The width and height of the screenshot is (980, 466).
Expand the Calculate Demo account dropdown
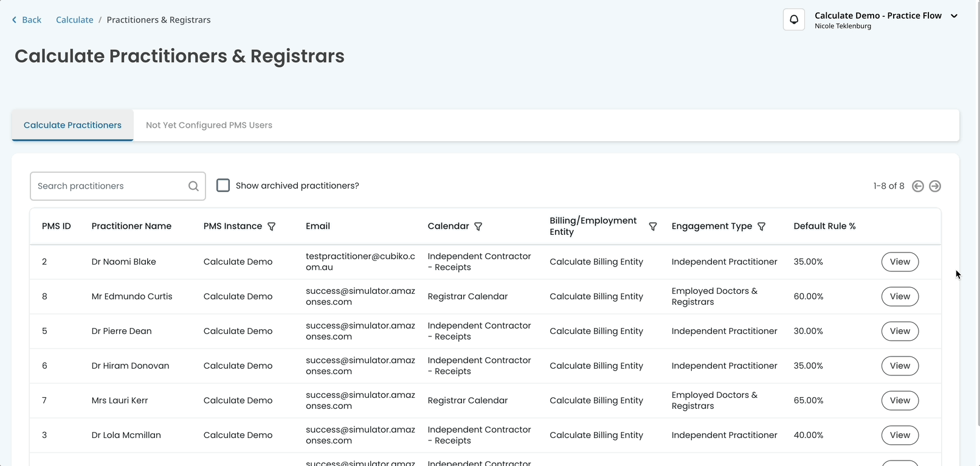[954, 16]
